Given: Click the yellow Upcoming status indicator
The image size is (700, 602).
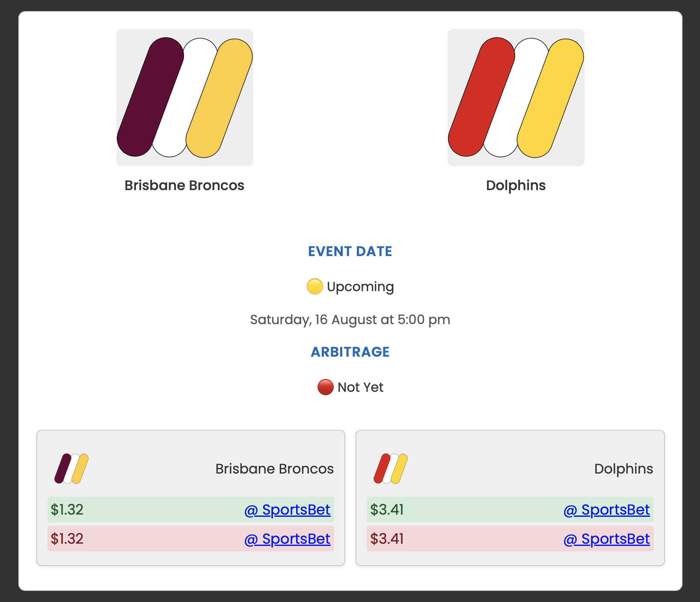Looking at the screenshot, I should [x=315, y=286].
